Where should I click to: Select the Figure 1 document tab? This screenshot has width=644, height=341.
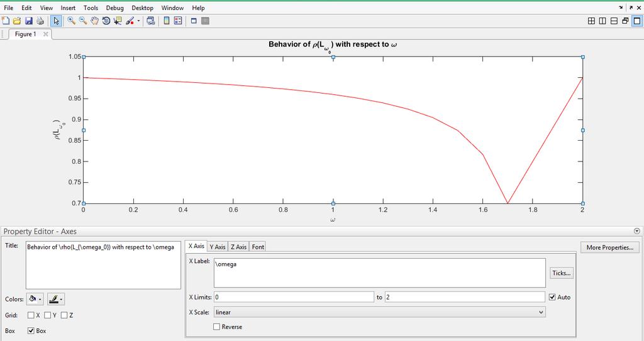25,34
